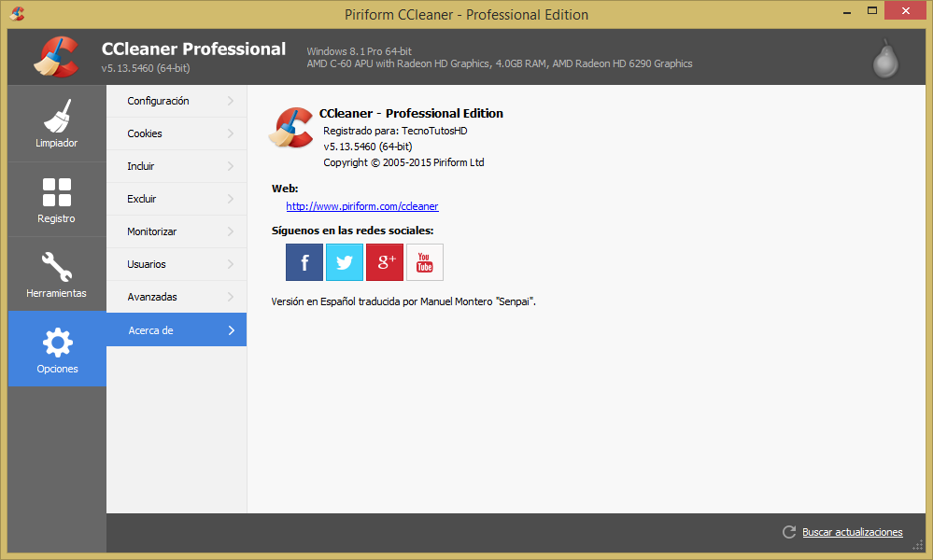Select the Opciones gear icon

(58, 343)
